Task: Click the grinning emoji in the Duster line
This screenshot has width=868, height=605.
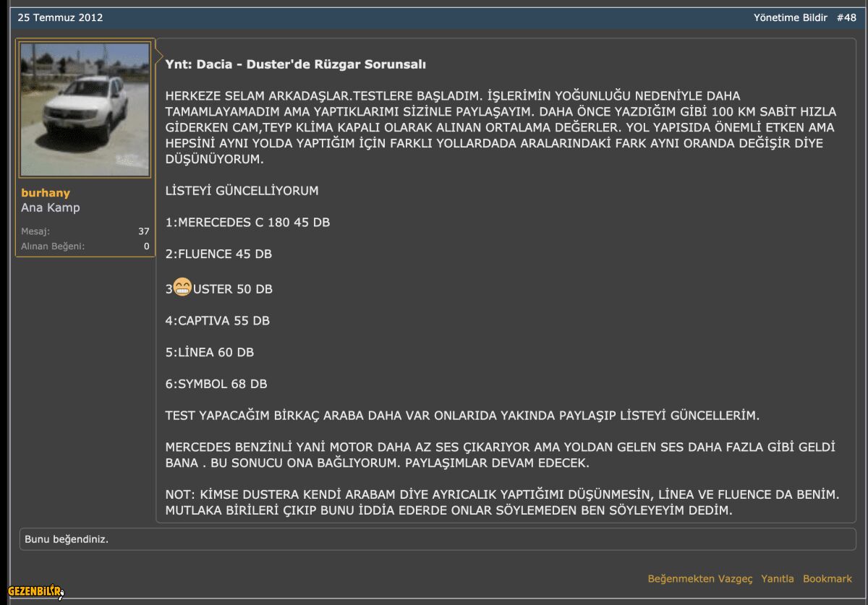Action: click(182, 286)
